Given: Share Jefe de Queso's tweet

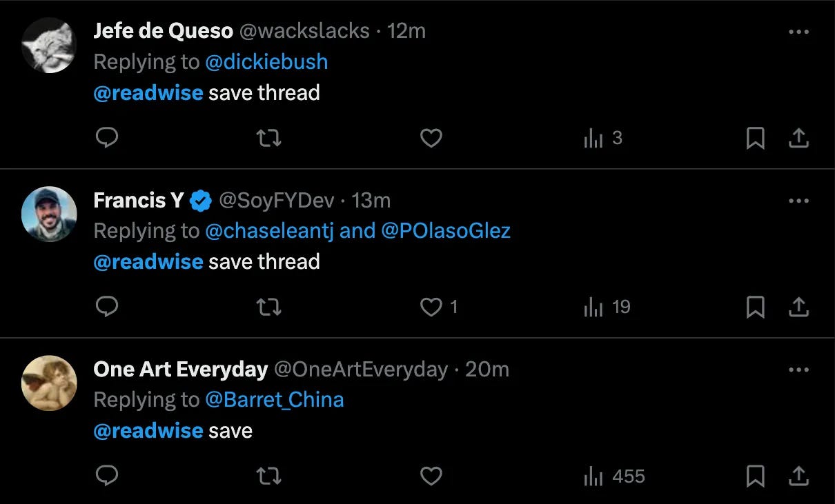Looking at the screenshot, I should pyautogui.click(x=798, y=139).
